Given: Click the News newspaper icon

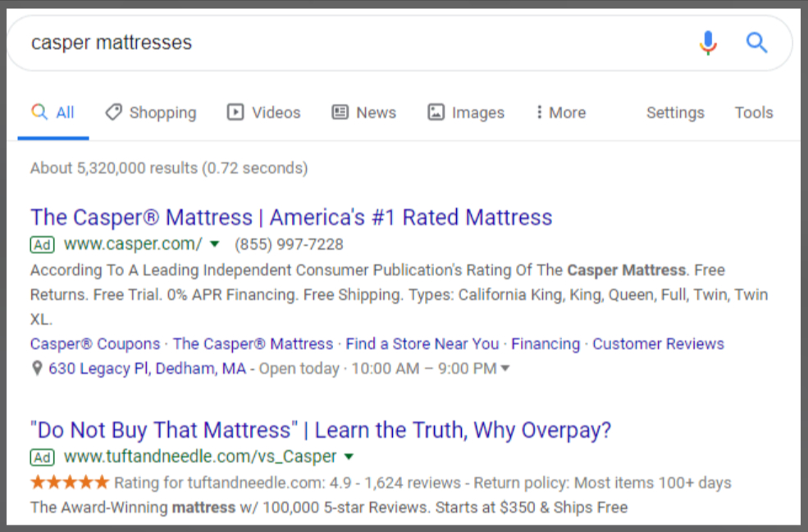Looking at the screenshot, I should (340, 111).
